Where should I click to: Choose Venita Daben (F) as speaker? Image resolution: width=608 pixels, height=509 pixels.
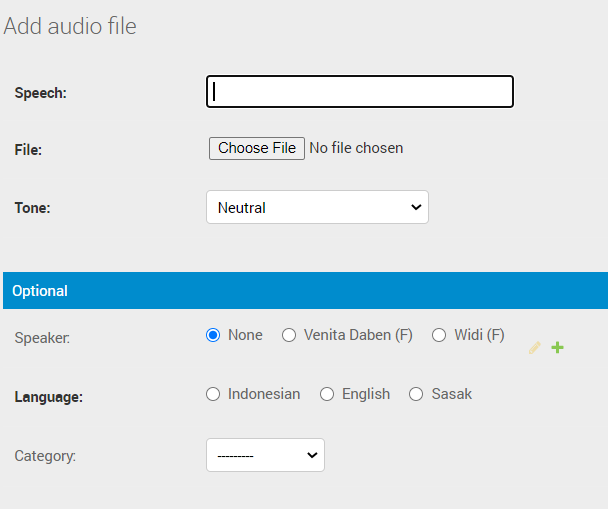(x=289, y=336)
